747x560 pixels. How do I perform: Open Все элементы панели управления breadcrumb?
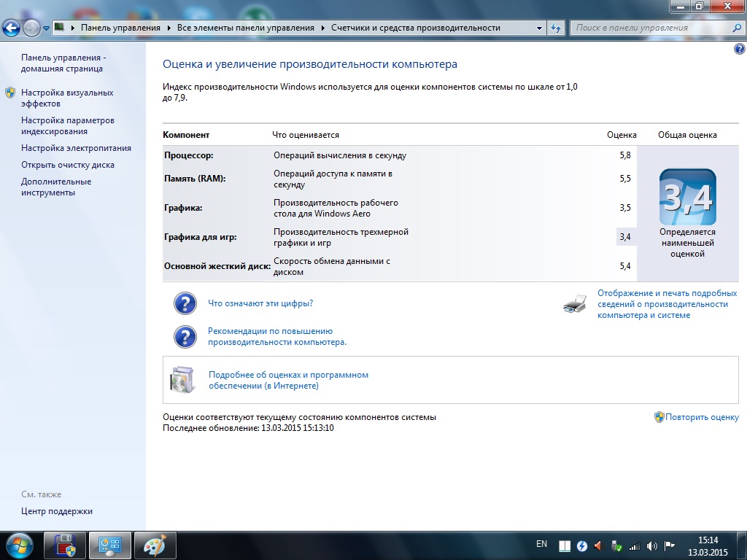pos(245,28)
